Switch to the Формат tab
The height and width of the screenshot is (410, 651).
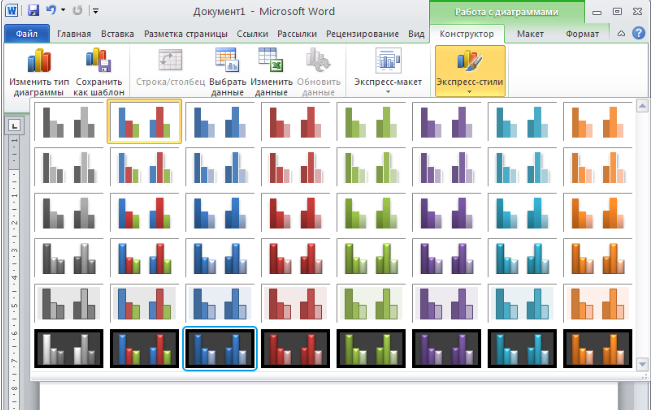tap(582, 33)
